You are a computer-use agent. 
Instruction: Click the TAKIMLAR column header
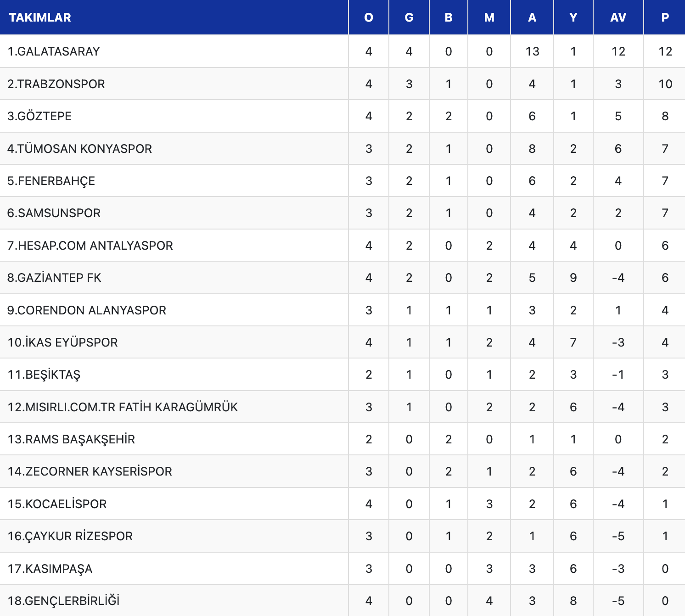tap(40, 17)
